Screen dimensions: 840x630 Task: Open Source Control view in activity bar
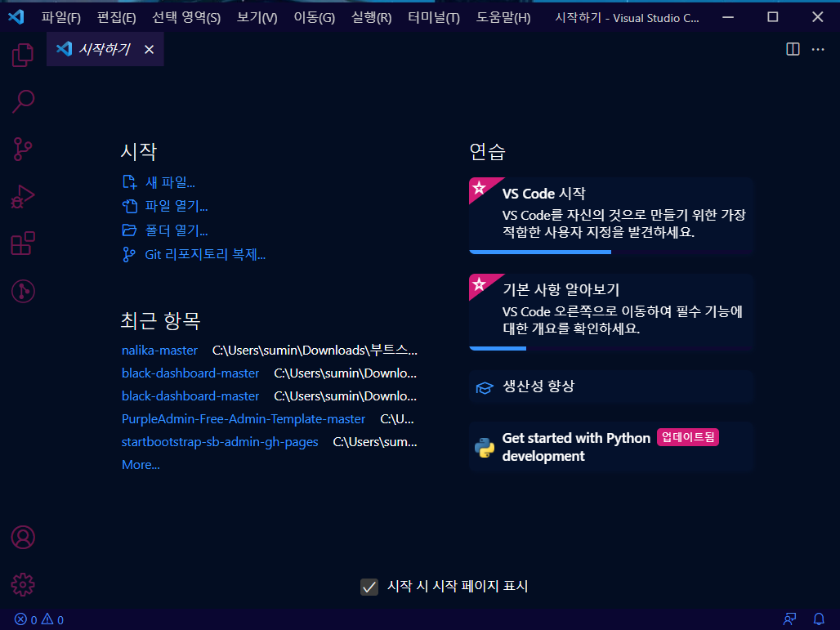[x=23, y=149]
